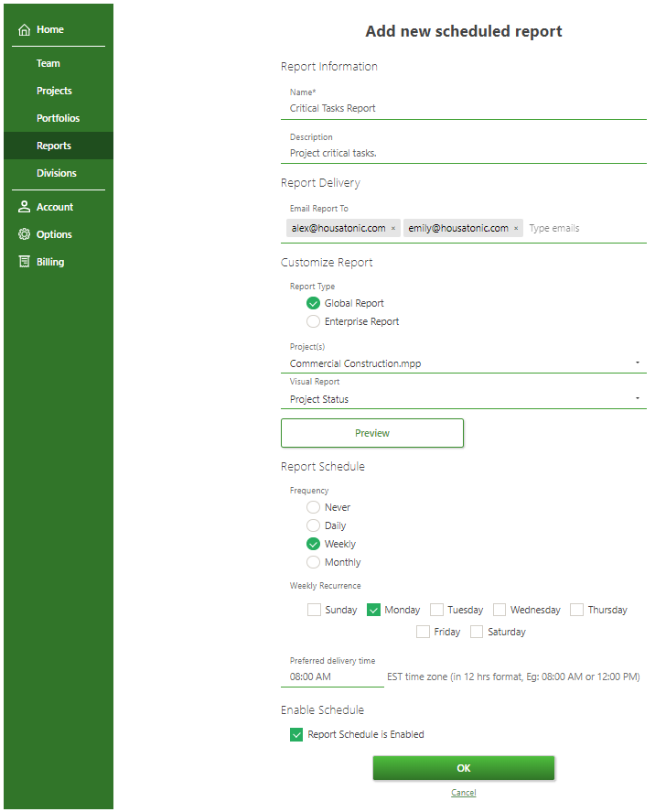Choose Monthly frequency option
The image size is (666, 812).
pos(314,562)
